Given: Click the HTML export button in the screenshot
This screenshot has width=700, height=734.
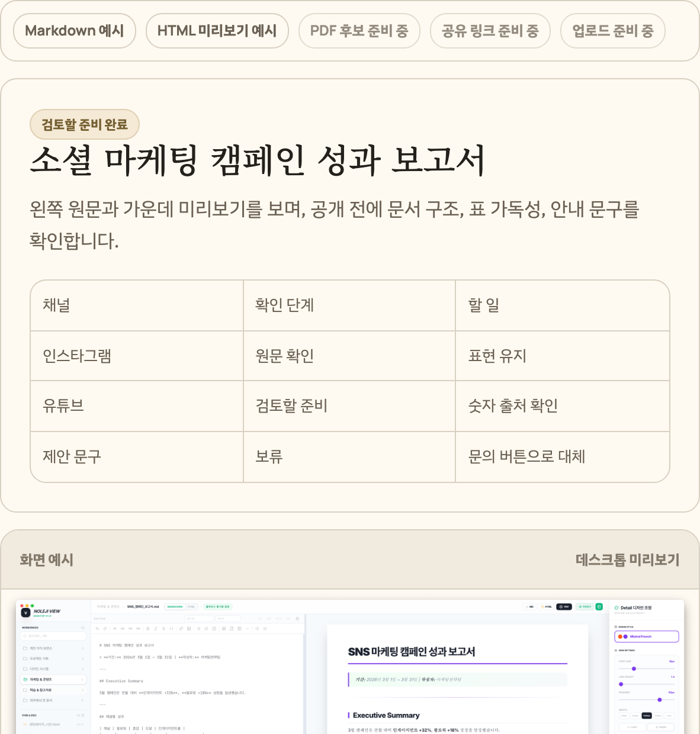Looking at the screenshot, I should 546,607.
